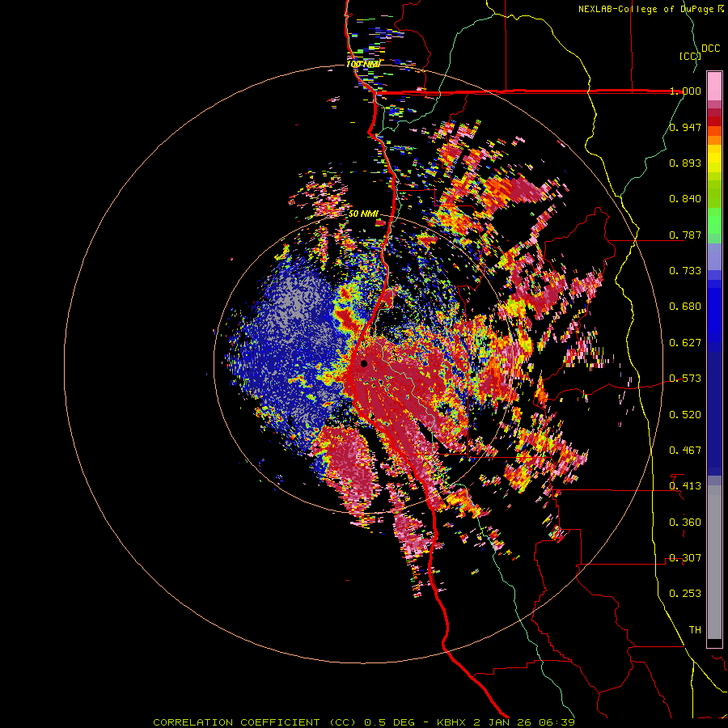Viewport: 728px width, 728px height.
Task: Click the CORRELATION COEFFICIENT (CC) caption text
Action: tap(255, 722)
